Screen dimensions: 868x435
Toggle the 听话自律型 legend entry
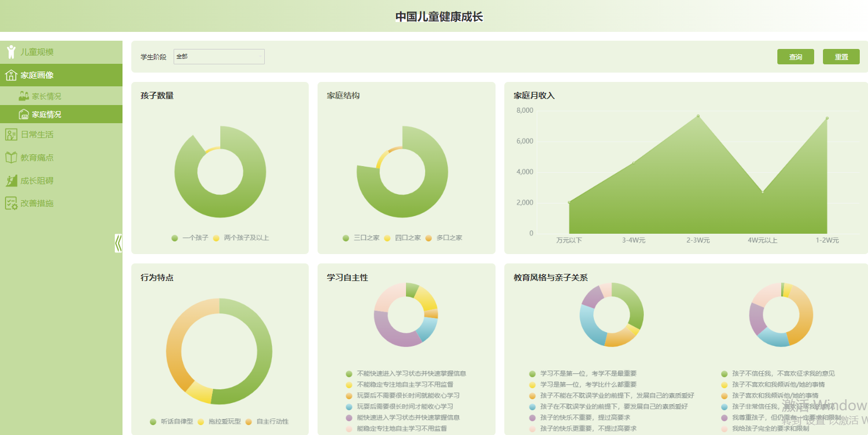click(171, 421)
